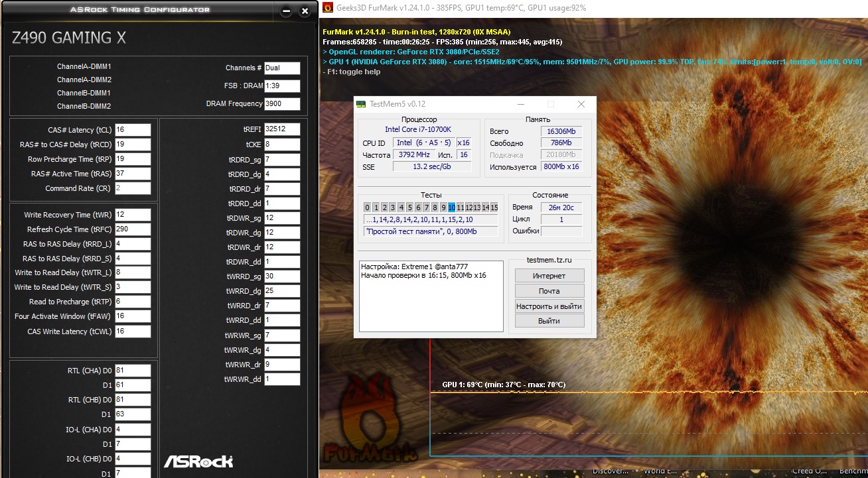Select the tWTR_L value field
Screen dimensions: 868x478
133,272
